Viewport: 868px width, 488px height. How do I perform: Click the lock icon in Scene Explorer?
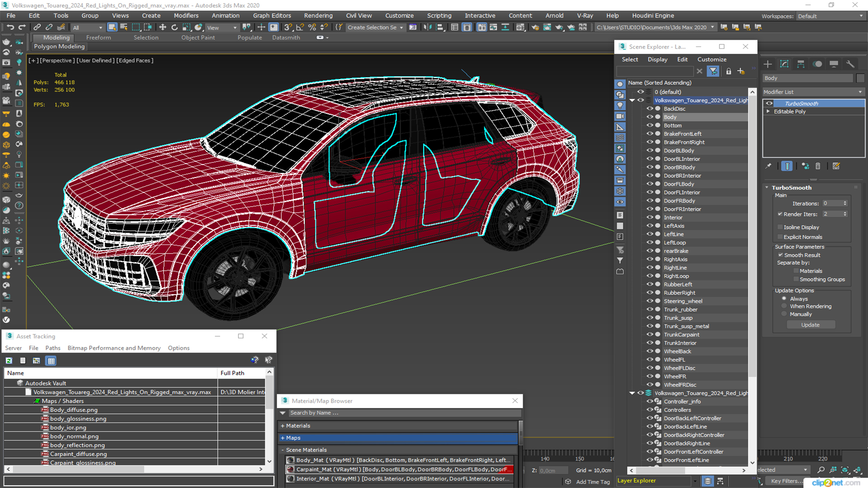pos(729,71)
